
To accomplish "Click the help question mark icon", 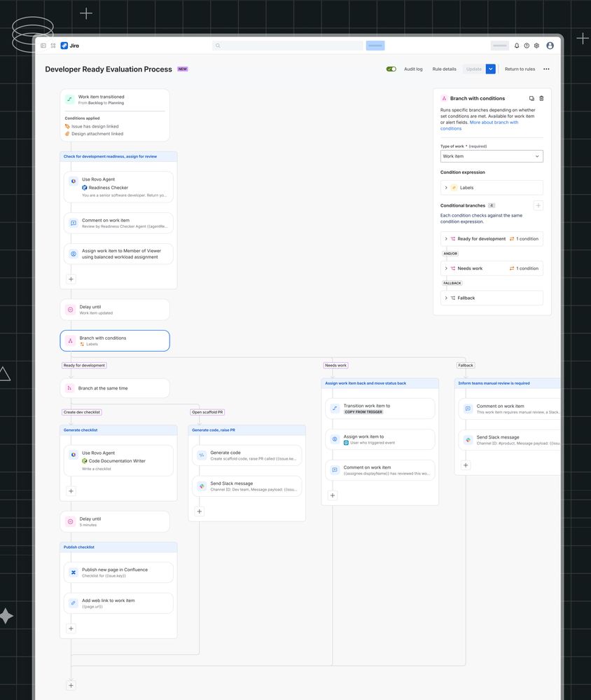I will [x=527, y=46].
